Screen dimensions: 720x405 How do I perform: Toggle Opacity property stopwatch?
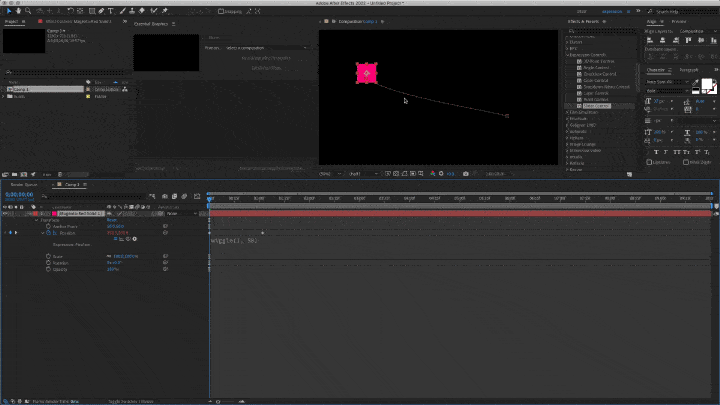coord(48,269)
